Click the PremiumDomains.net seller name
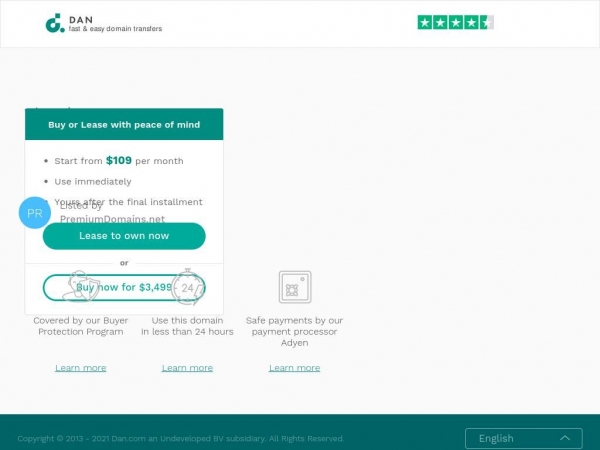 pos(112,219)
